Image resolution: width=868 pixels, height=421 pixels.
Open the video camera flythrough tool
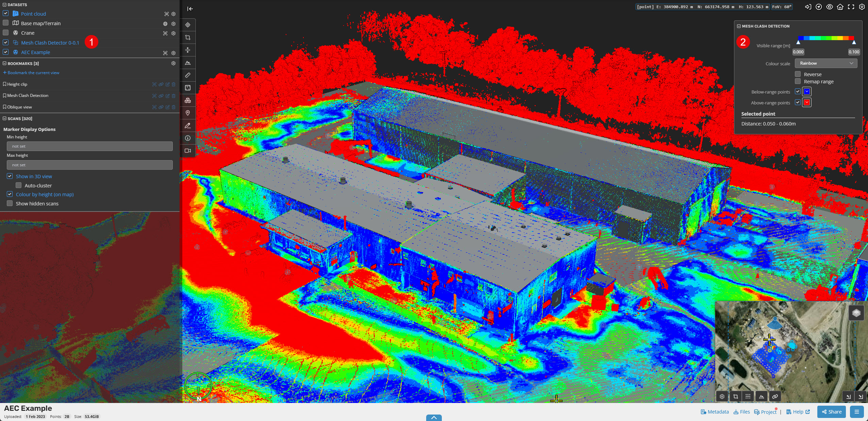click(188, 151)
